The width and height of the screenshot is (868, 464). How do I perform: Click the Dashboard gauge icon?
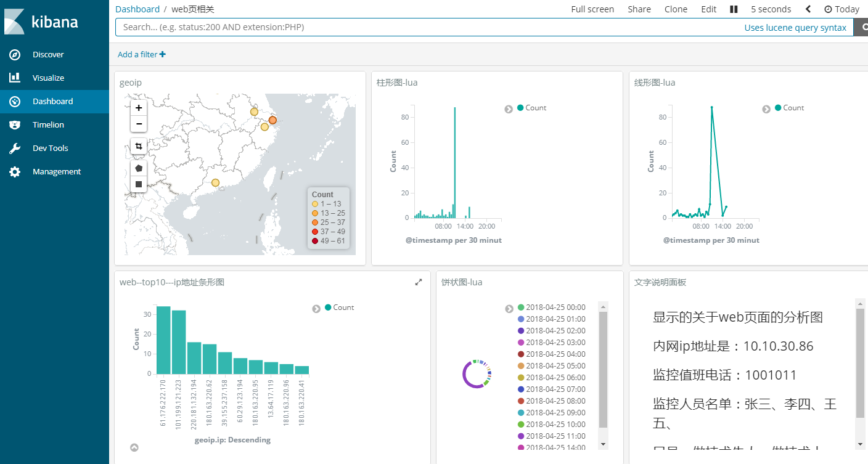pyautogui.click(x=15, y=102)
